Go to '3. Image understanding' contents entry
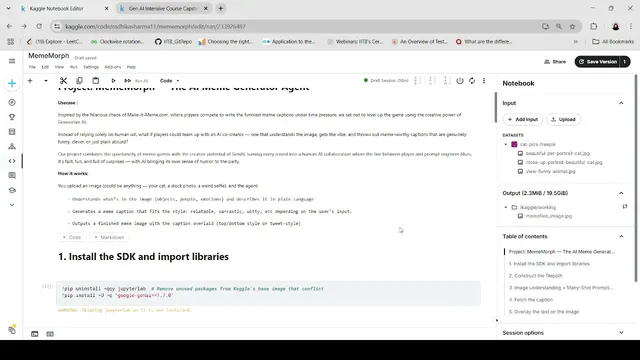640x360 pixels. [x=561, y=288]
